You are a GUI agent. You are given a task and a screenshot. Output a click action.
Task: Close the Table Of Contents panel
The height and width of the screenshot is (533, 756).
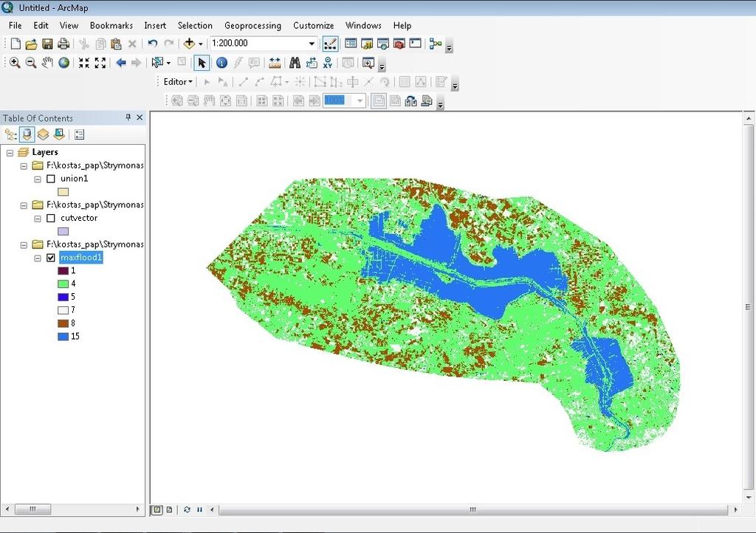point(140,117)
